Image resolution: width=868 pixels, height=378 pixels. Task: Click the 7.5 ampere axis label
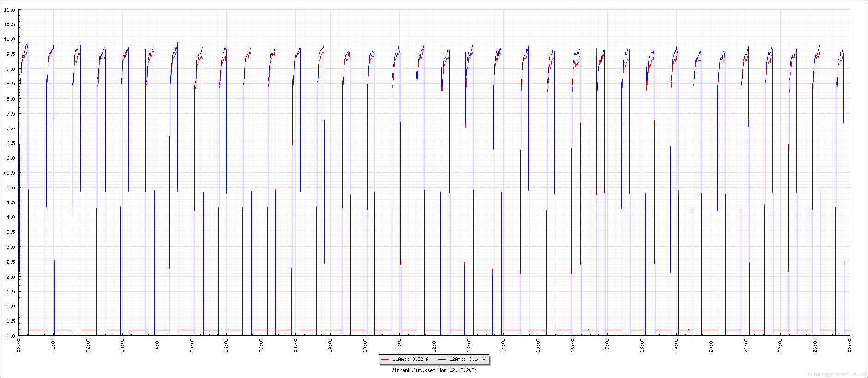click(11, 114)
